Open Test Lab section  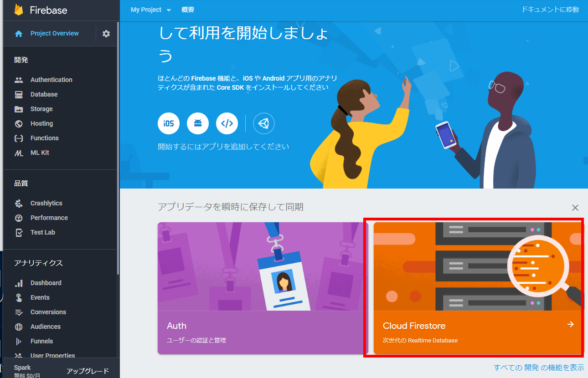(43, 232)
